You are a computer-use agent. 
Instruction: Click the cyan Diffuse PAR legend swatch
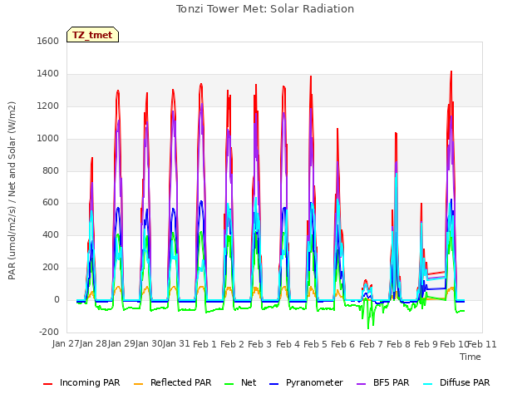pyautogui.click(x=428, y=384)
